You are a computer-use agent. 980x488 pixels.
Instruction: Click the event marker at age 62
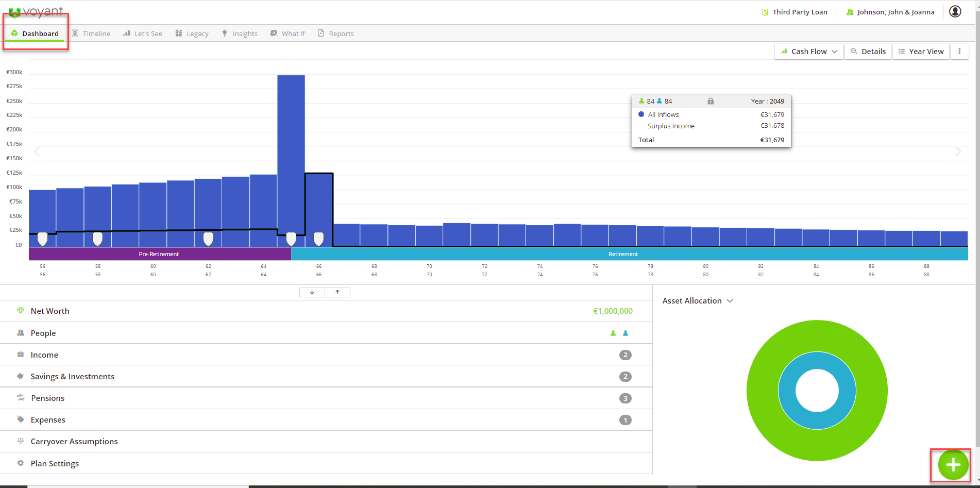coord(208,239)
